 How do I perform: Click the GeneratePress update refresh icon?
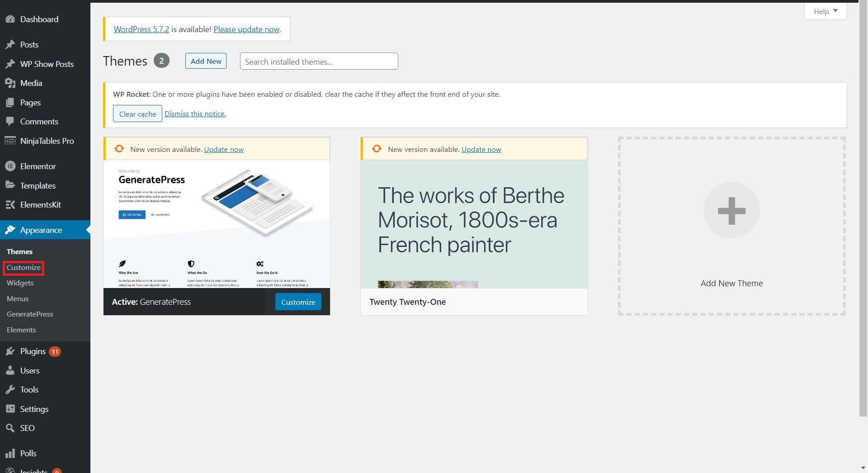pos(119,149)
